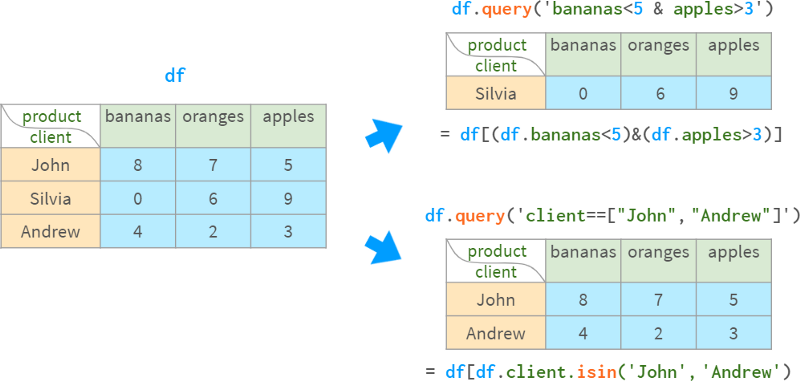Select the Andrew row in source df table
The image size is (800, 381).
(x=163, y=231)
